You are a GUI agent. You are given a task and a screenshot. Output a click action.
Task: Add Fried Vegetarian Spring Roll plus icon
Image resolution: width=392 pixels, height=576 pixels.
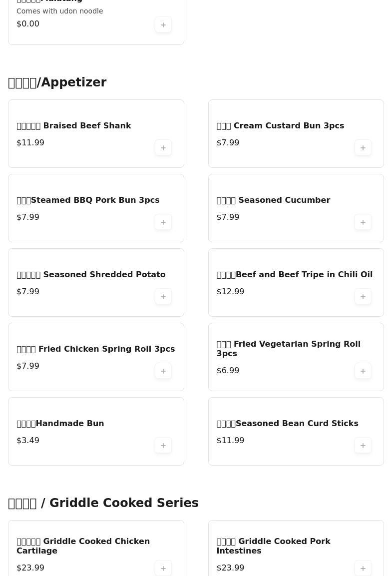(363, 371)
